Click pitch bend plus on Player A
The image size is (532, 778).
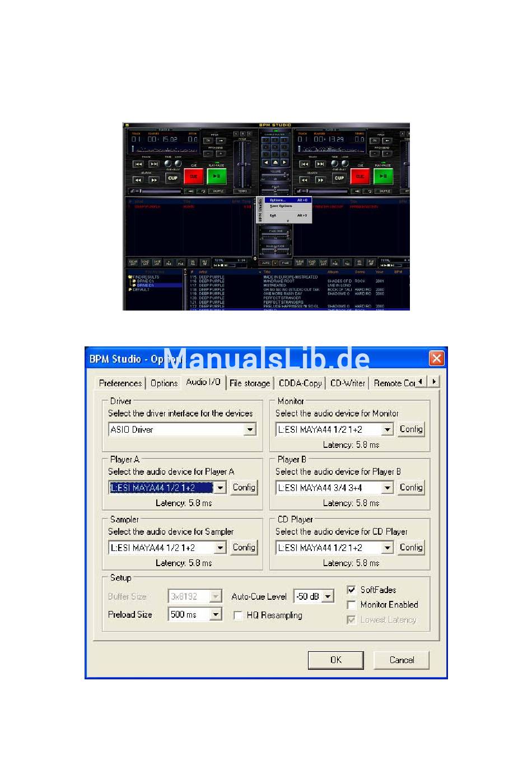pyautogui.click(x=221, y=154)
